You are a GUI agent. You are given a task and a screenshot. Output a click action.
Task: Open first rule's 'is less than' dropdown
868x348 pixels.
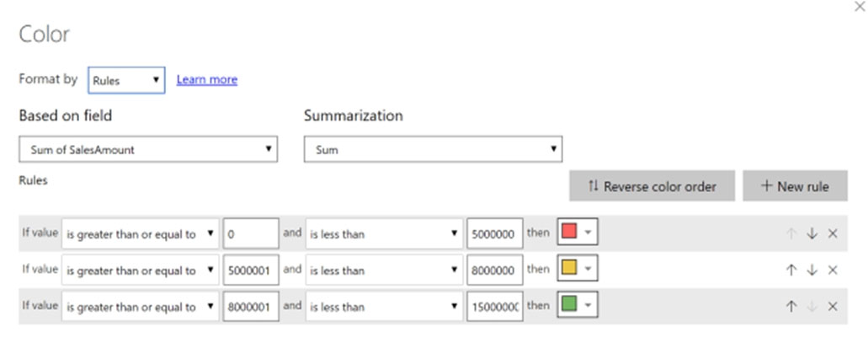point(384,233)
